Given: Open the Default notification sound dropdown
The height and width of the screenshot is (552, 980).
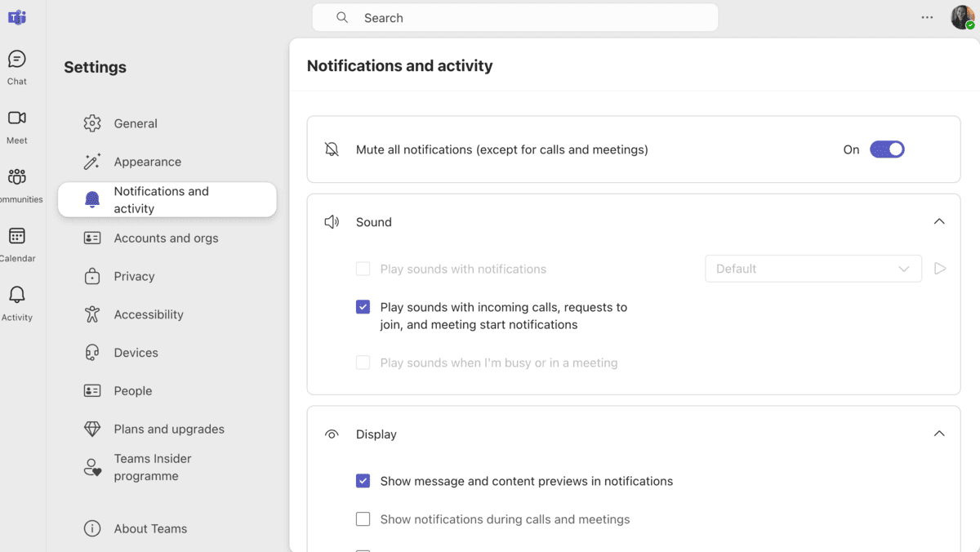Looking at the screenshot, I should click(x=813, y=268).
